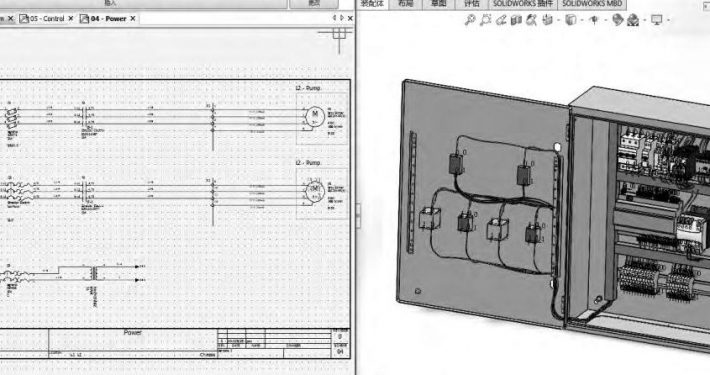Expand the View Settings dropdown arrow
Viewport: 710px width, 375px height.
point(668,20)
